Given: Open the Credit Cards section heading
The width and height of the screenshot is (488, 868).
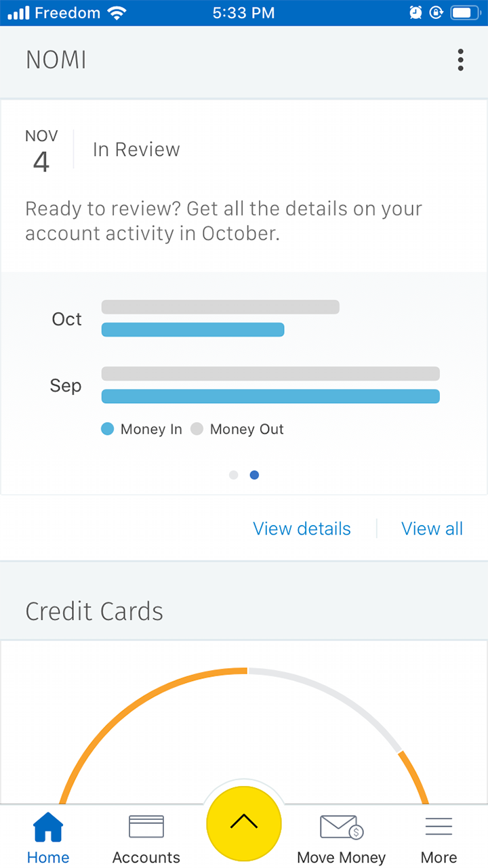Looking at the screenshot, I should (x=94, y=611).
